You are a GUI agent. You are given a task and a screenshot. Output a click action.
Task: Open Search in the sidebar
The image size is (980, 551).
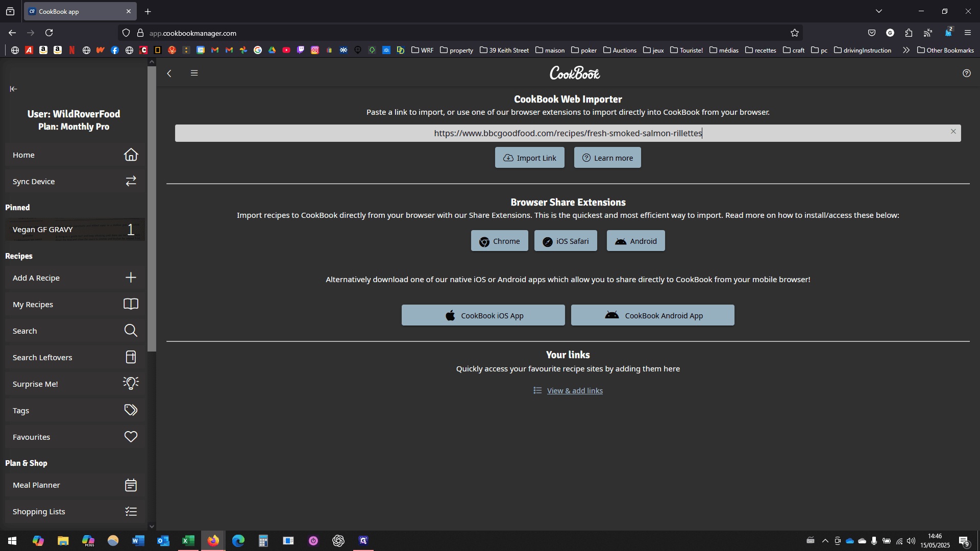(x=75, y=331)
